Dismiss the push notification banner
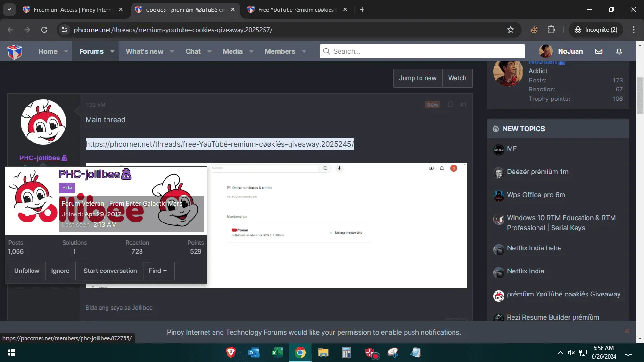Screen dimensions: 644x362 [x=627, y=331]
